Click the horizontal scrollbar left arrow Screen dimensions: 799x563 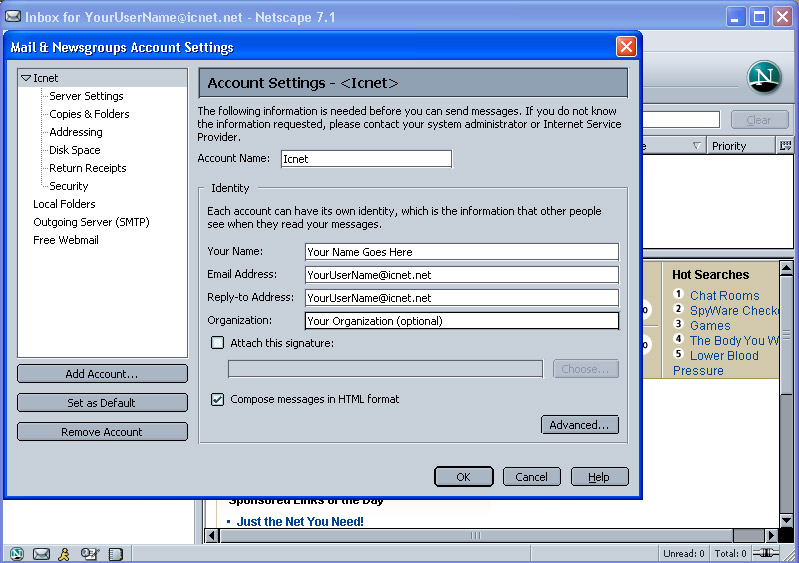(212, 535)
